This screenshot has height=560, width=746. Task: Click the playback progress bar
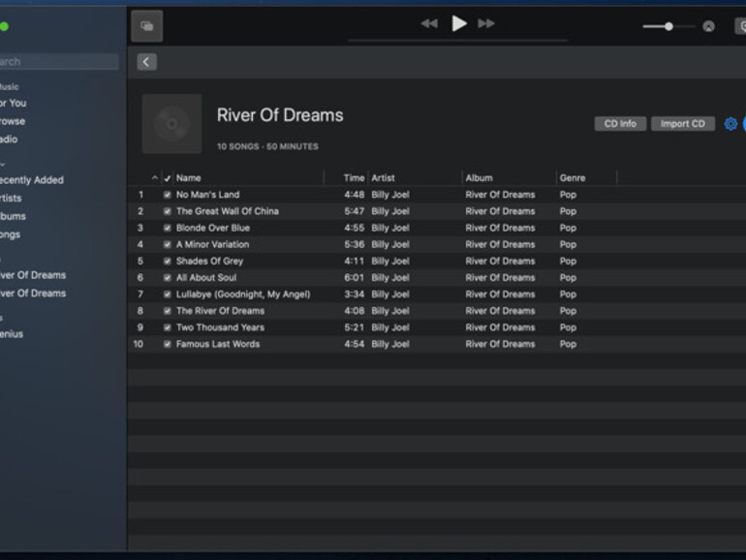(x=458, y=41)
